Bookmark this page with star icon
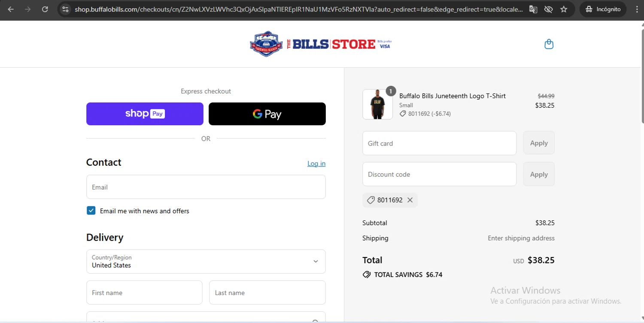Viewport: 644px width, 323px height. click(x=564, y=9)
